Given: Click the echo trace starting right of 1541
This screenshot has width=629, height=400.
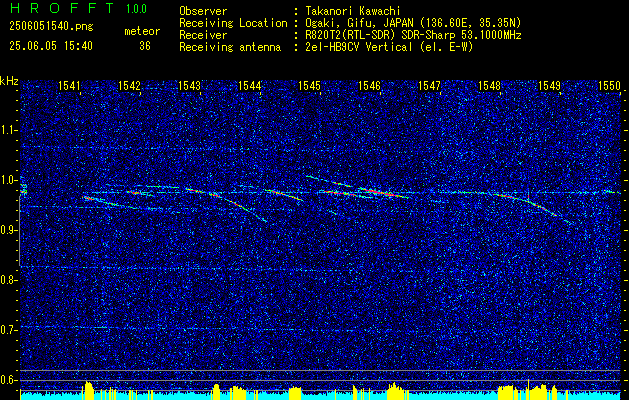Looking at the screenshot, I should coord(108,203).
